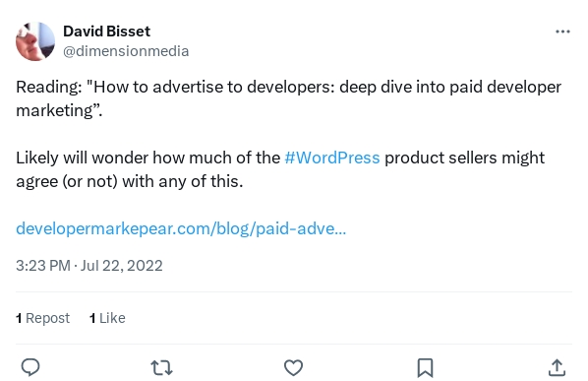
Task: Click the Jul 22, 2022 date
Action: click(122, 266)
